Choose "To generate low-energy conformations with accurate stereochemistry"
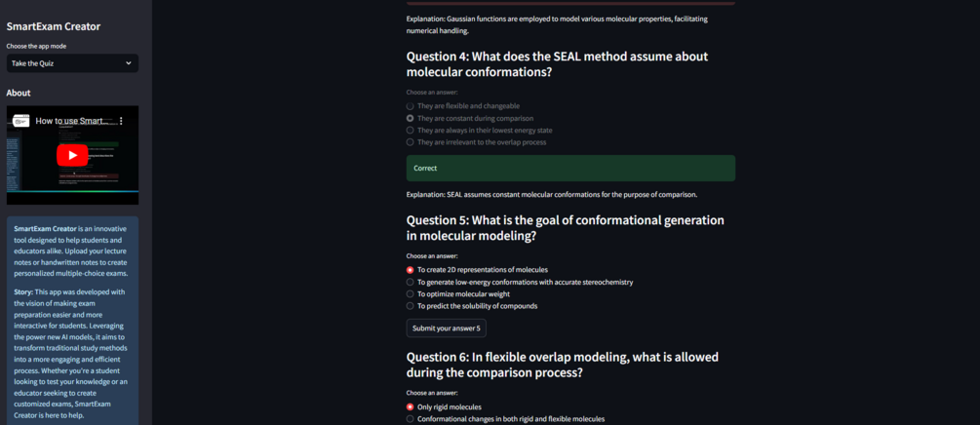The height and width of the screenshot is (425, 980). [411, 282]
